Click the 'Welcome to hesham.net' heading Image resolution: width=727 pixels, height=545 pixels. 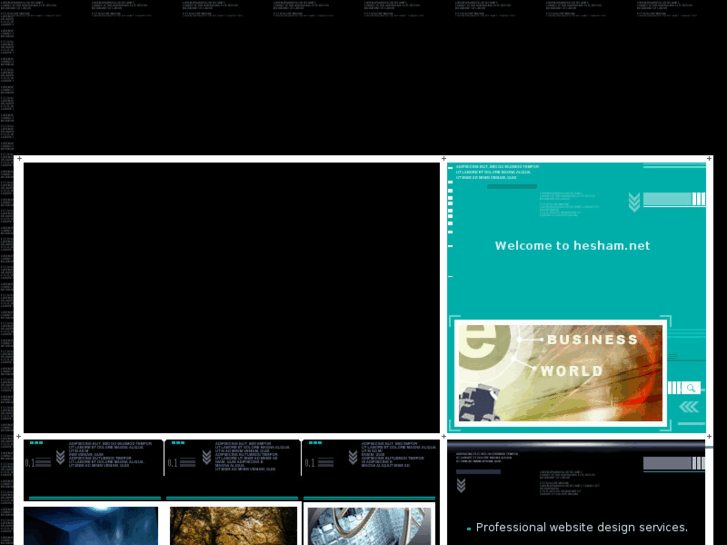[x=572, y=245]
